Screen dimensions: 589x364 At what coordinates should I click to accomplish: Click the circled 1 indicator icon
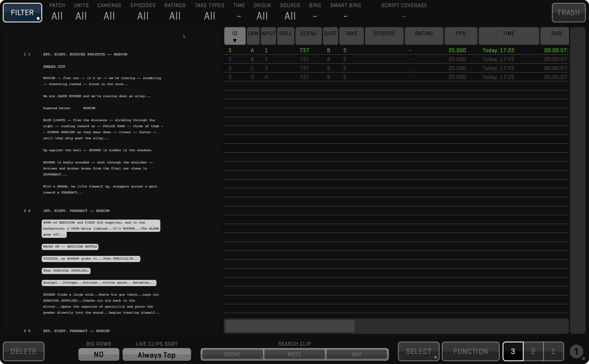(576, 351)
